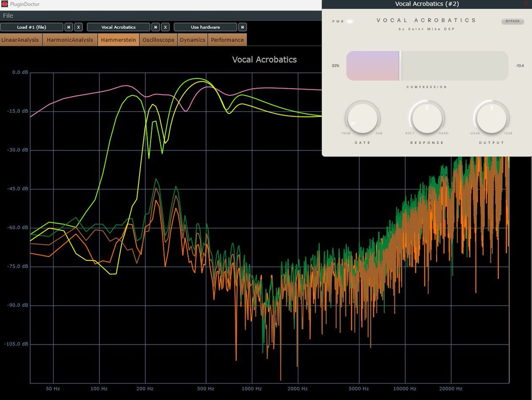
Task: Close the Vocal Acrobatics (#2) window
Action: coord(526,4)
